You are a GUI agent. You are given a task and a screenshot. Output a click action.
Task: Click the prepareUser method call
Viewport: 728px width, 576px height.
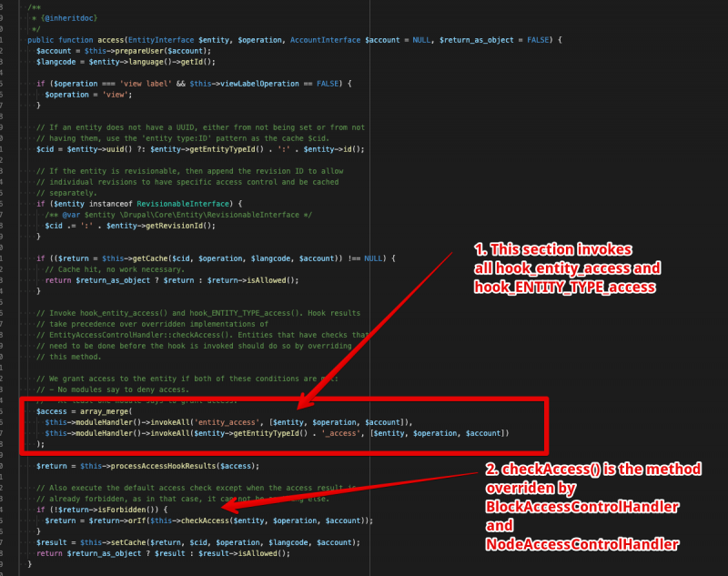[137, 51]
